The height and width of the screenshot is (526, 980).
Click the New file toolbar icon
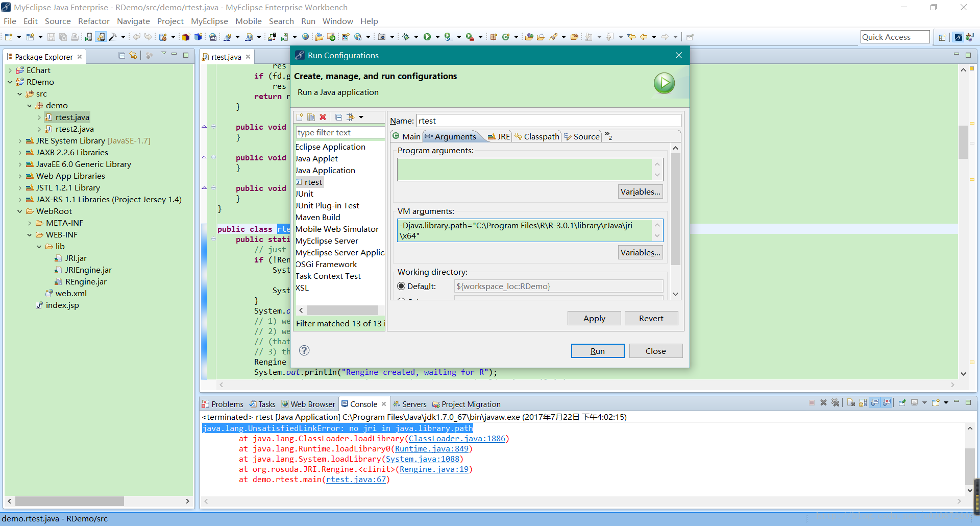pos(9,37)
